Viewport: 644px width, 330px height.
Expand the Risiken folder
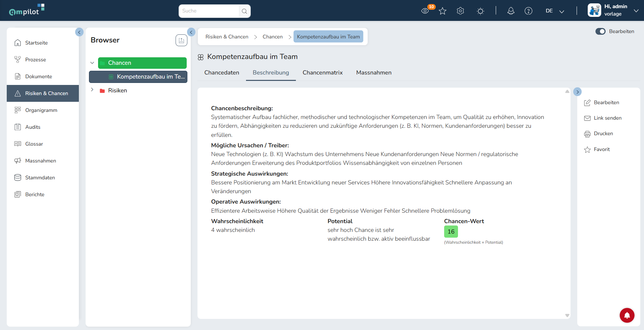[x=92, y=90]
